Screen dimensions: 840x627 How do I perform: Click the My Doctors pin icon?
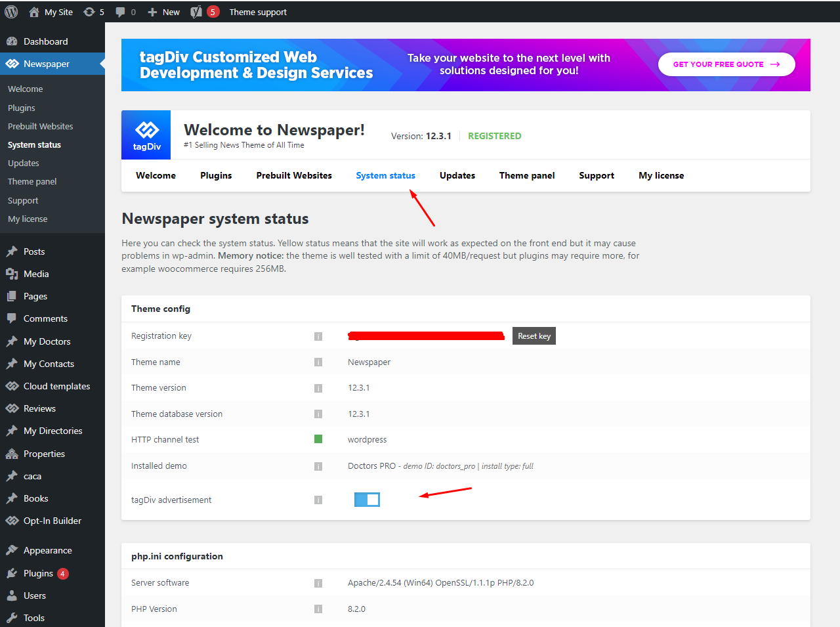12,341
